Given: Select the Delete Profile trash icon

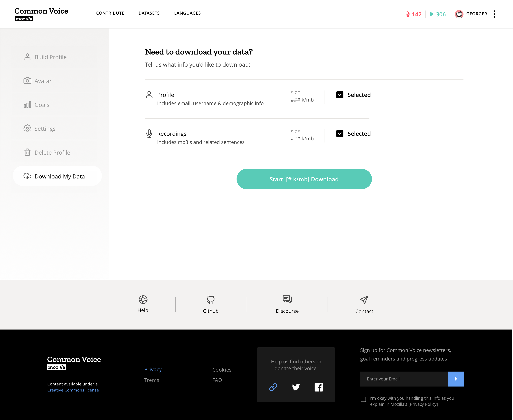Looking at the screenshot, I should click(27, 152).
